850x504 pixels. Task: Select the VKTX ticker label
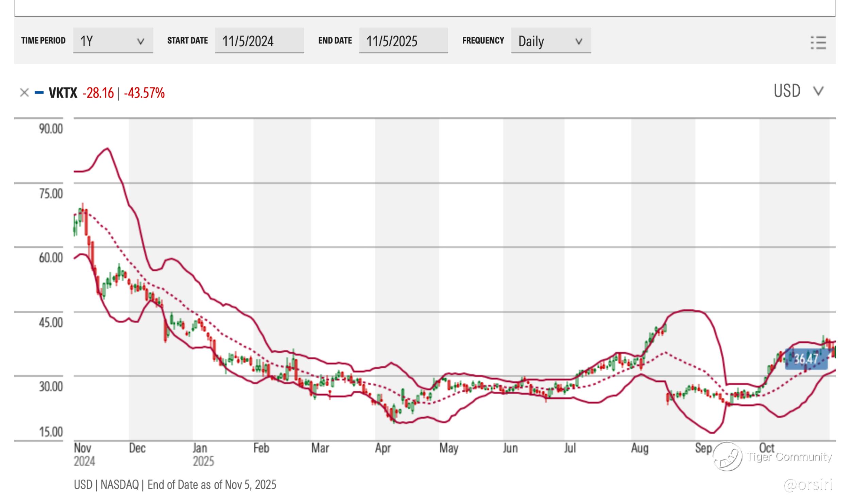[x=63, y=93]
